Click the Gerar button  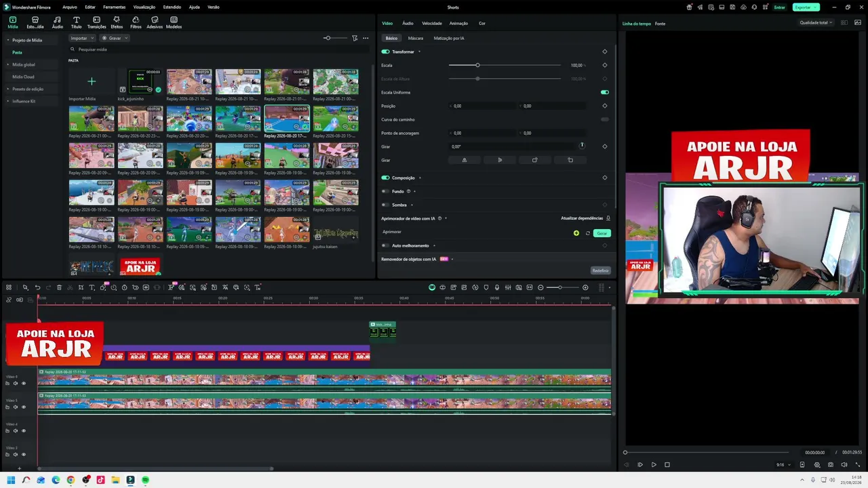[x=601, y=233]
